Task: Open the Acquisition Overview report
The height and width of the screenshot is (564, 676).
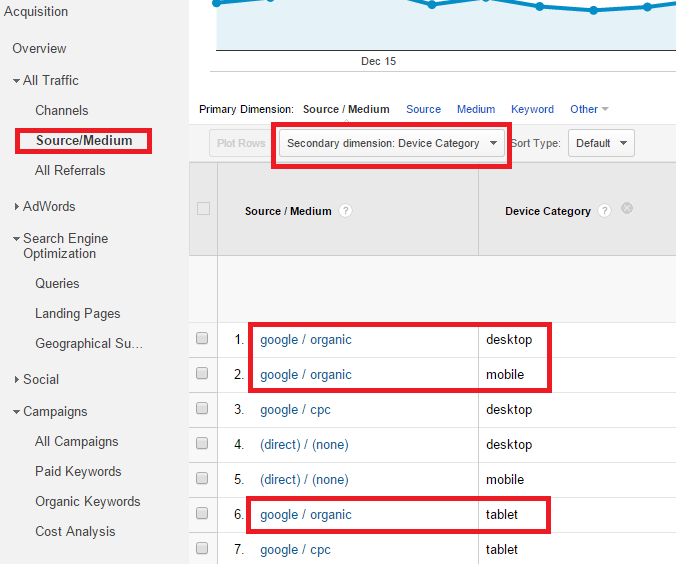Action: pos(39,48)
